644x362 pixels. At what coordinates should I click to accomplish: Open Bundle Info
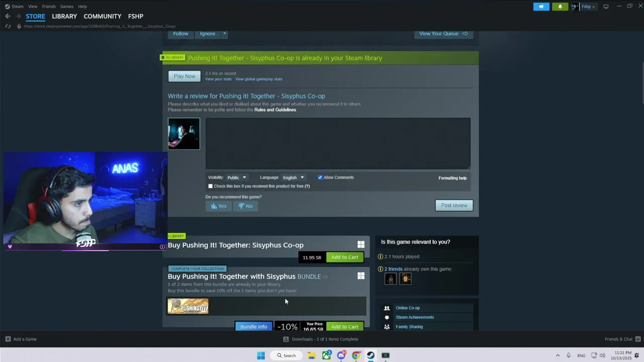[x=254, y=326]
